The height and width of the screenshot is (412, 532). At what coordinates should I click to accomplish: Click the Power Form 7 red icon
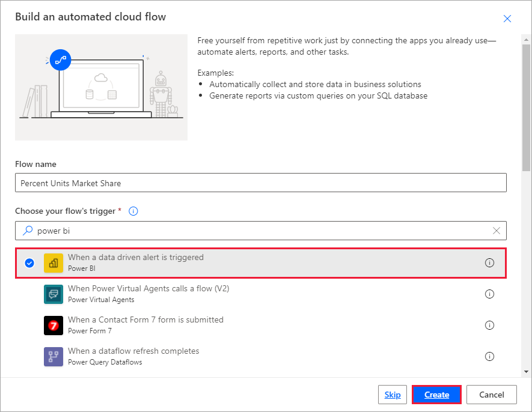(54, 325)
